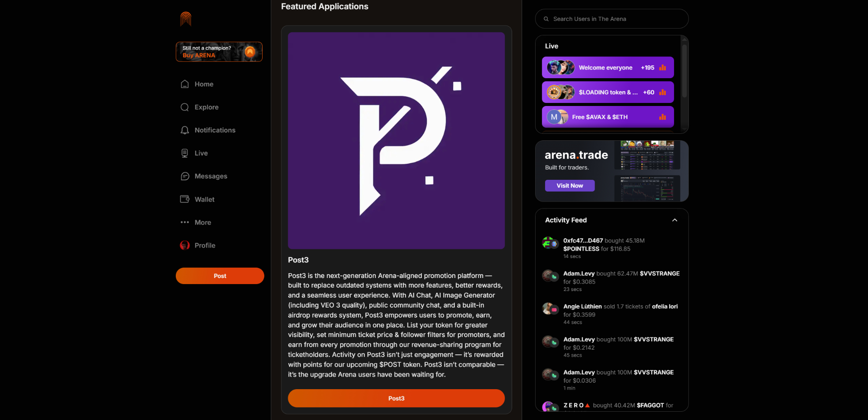Image resolution: width=868 pixels, height=420 pixels.
Task: Click the Visit Now button
Action: [569, 185]
